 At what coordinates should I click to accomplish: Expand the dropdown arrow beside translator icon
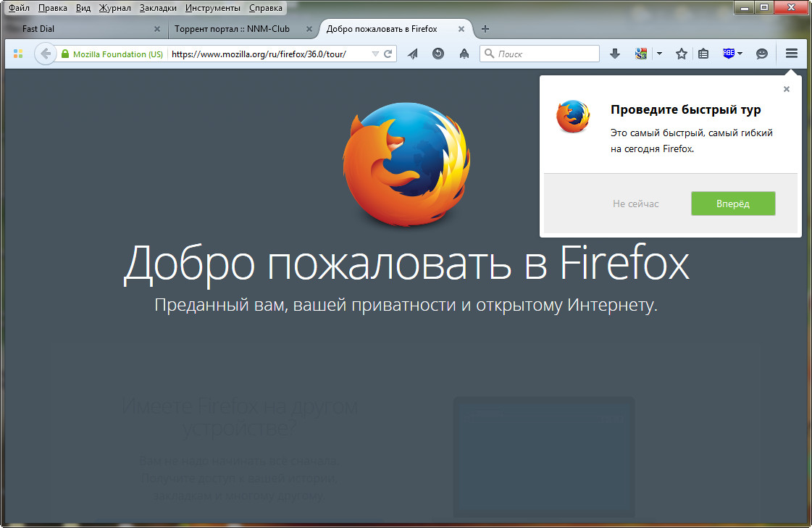pos(659,54)
